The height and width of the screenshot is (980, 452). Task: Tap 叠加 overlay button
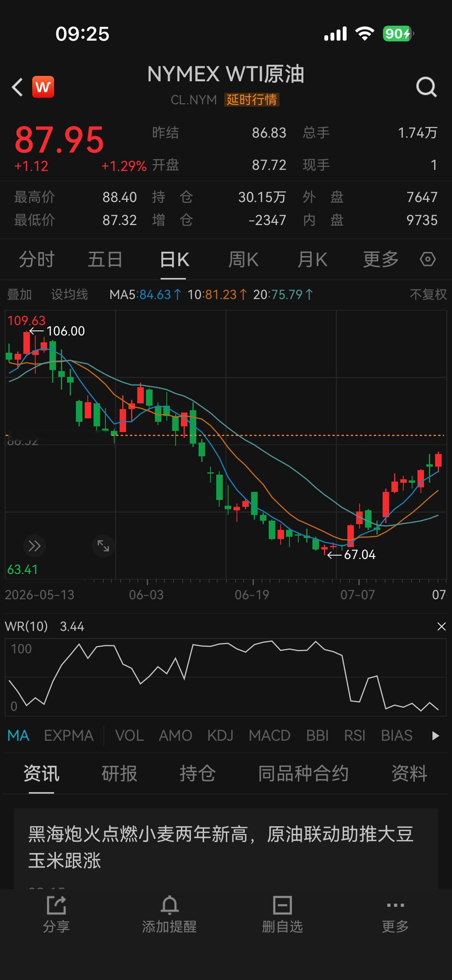point(19,294)
